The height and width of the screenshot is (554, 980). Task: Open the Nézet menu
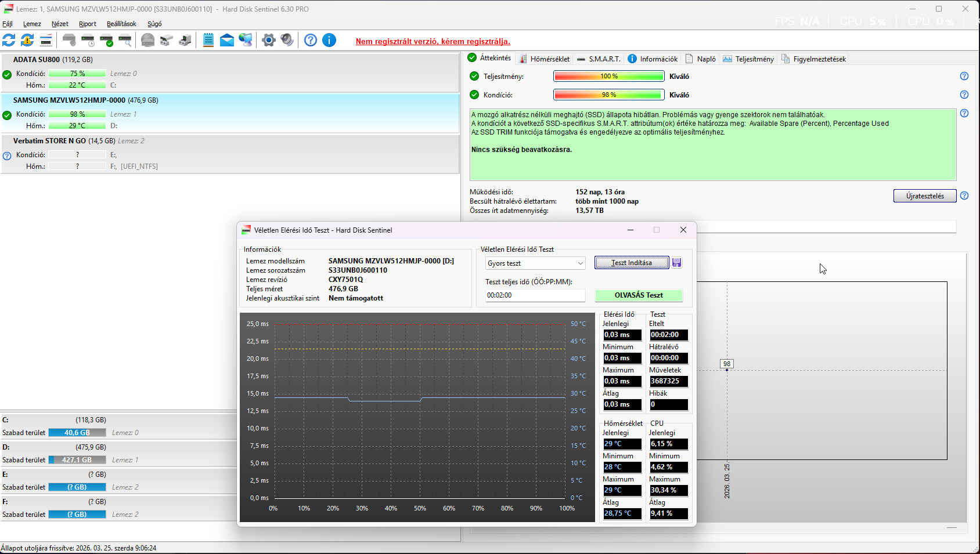60,24
